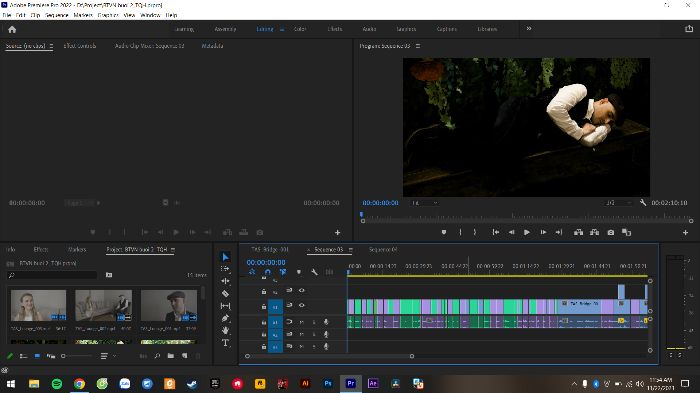Open Find icon in Project panel footer
Viewport: 700px width, 393px height.
coord(157,356)
